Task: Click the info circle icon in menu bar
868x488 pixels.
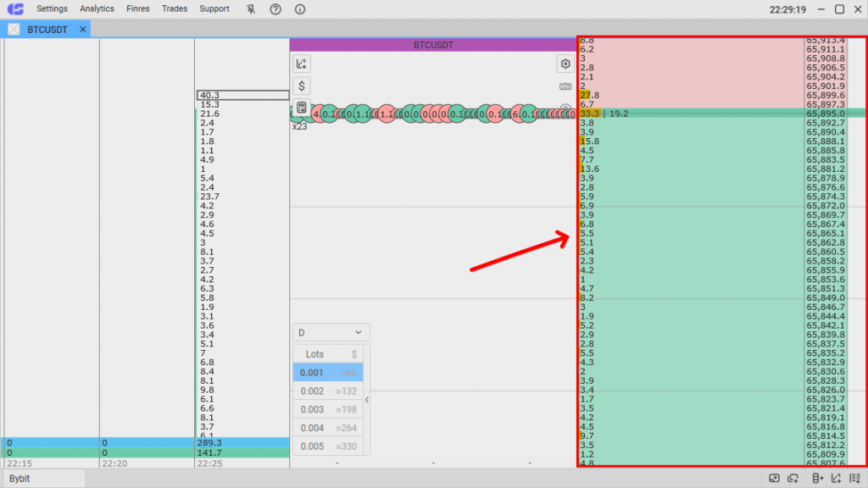Action: point(300,8)
